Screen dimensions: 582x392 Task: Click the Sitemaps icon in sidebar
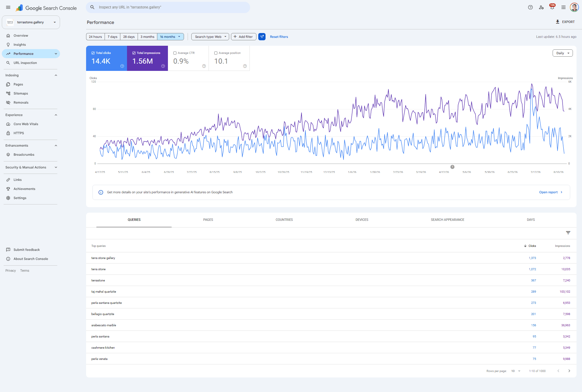tap(8, 94)
